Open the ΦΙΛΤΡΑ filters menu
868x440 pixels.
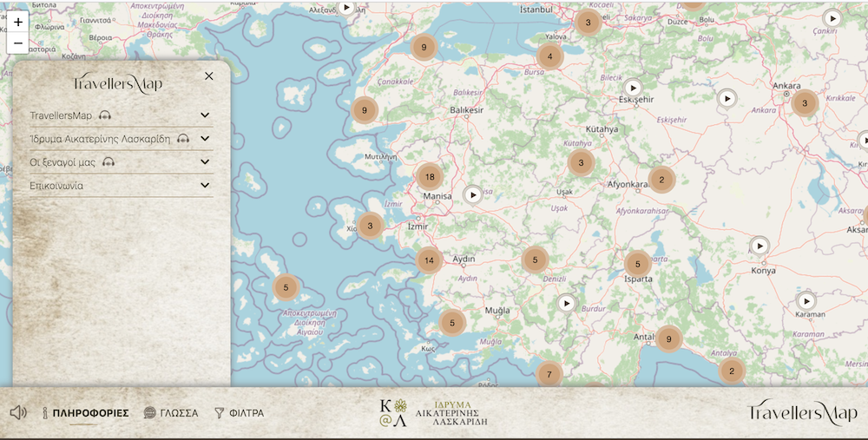pyautogui.click(x=239, y=413)
